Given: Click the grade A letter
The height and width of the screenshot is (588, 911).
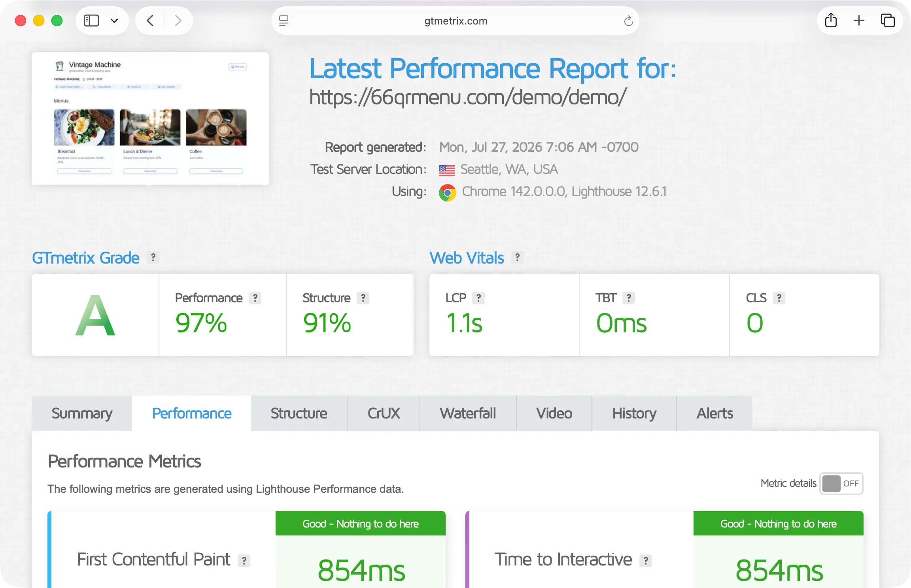Looking at the screenshot, I should 95,315.
